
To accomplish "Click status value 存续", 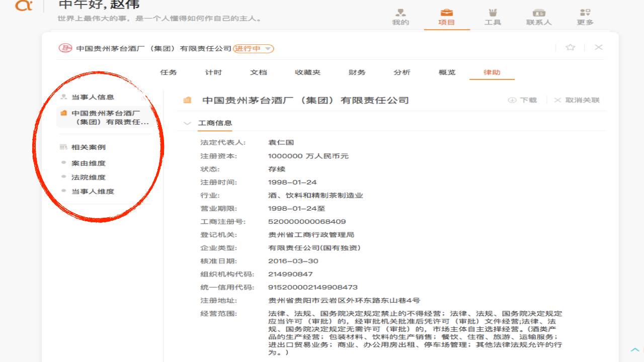I will 276,169.
